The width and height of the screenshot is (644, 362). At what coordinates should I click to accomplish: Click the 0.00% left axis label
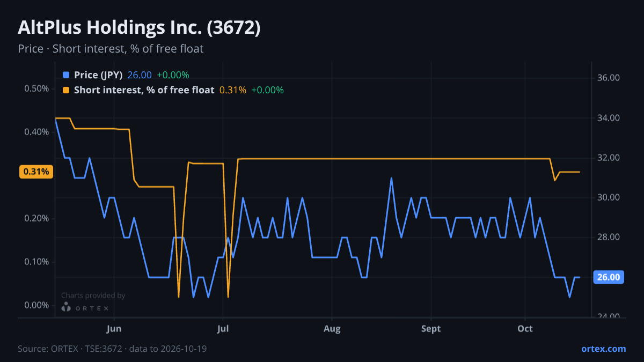(x=37, y=305)
